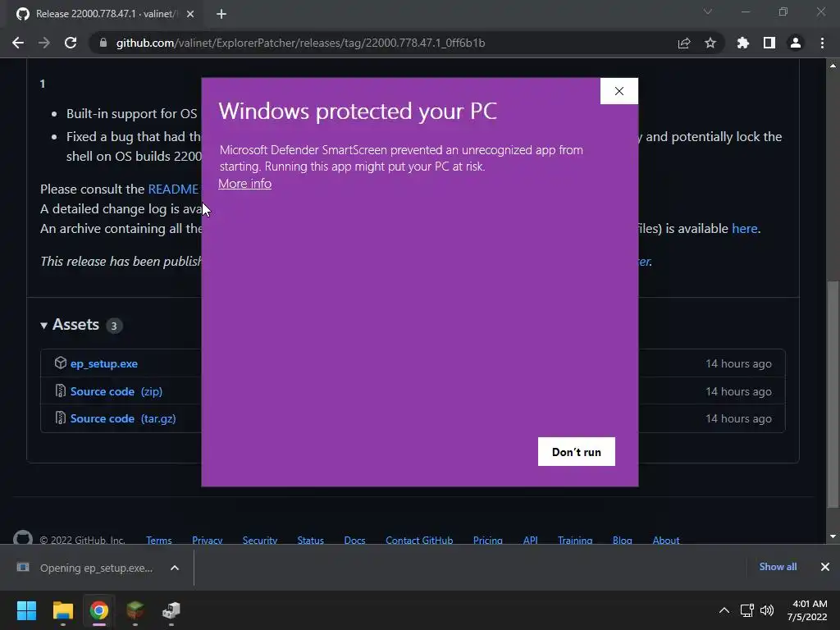Image resolution: width=840 pixels, height=630 pixels.
Task: Open Security footer link
Action: 260,540
